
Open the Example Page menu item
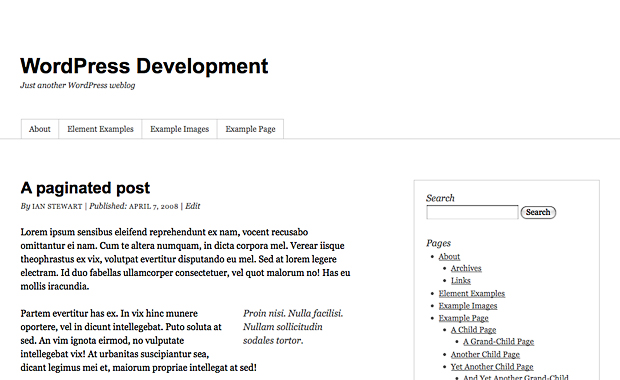pyautogui.click(x=250, y=129)
